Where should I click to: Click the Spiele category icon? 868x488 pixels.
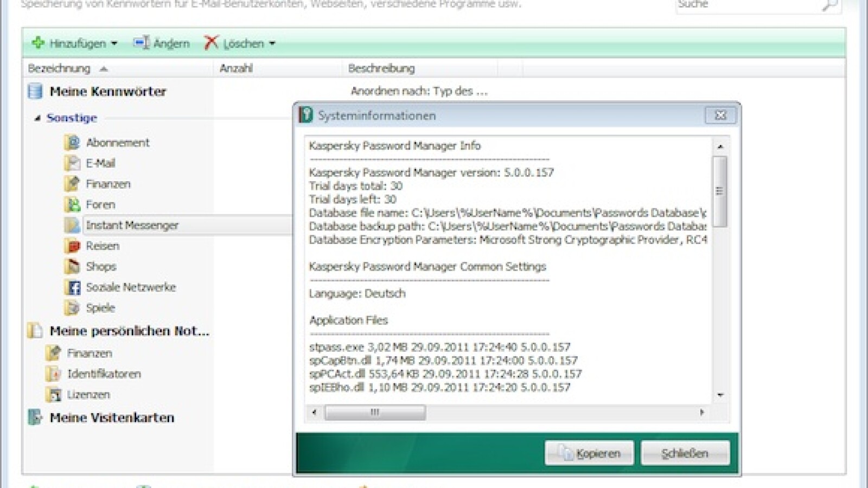[x=72, y=307]
